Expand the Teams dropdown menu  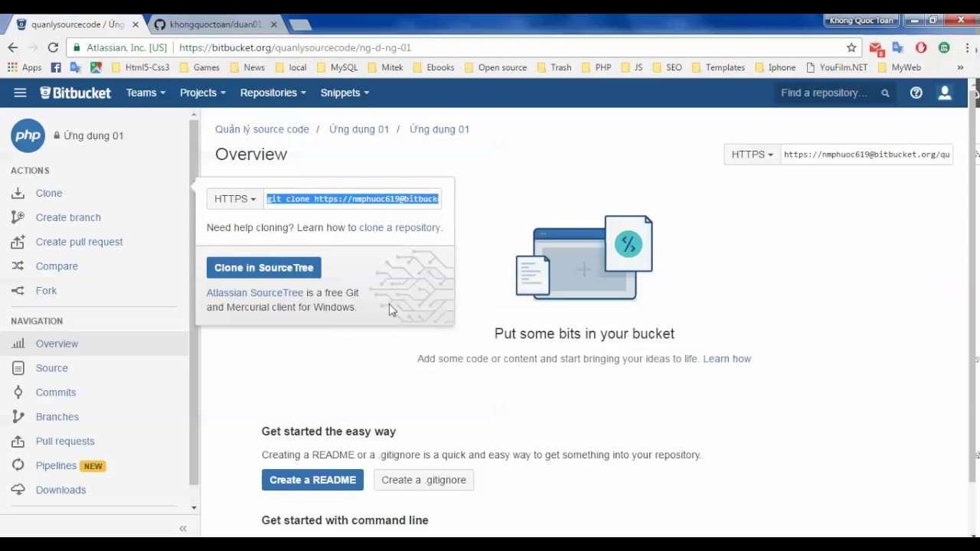pos(145,93)
